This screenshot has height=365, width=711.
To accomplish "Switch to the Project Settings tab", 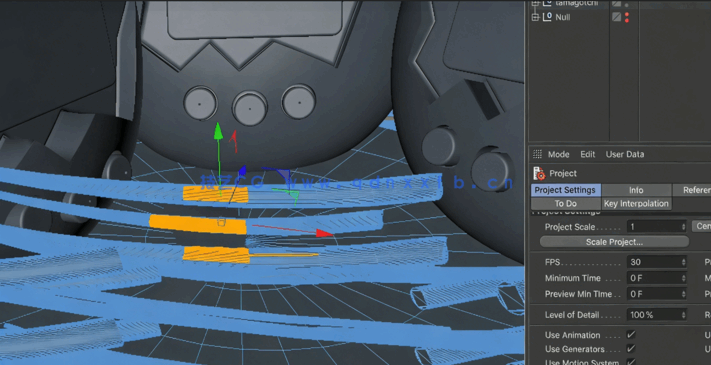I will coord(565,190).
